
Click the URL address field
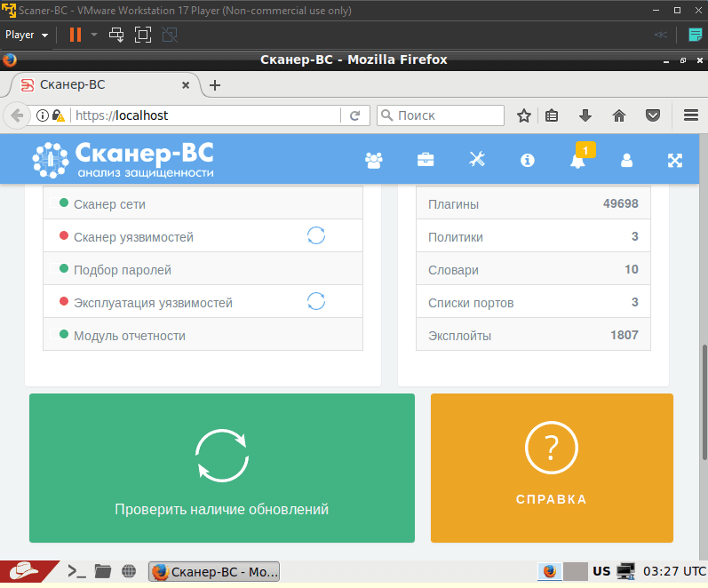tap(204, 115)
